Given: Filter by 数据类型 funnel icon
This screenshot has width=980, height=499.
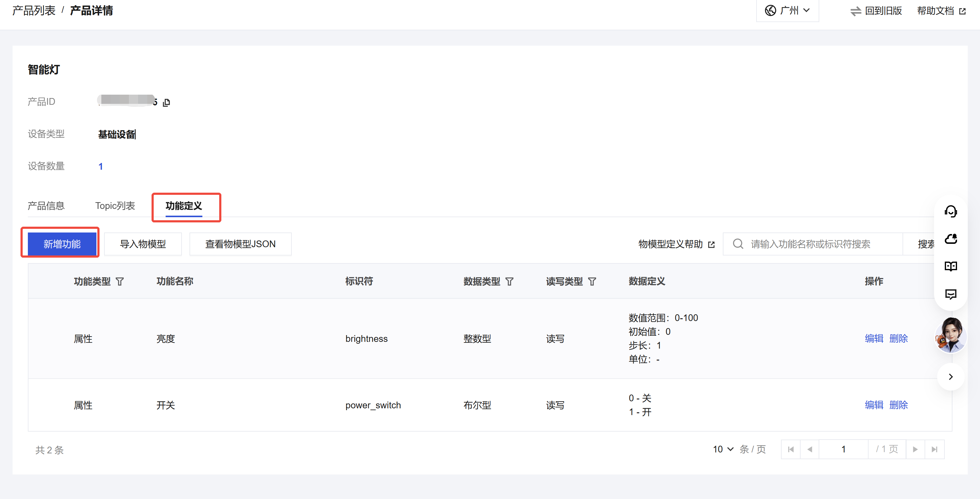Looking at the screenshot, I should [x=509, y=282].
